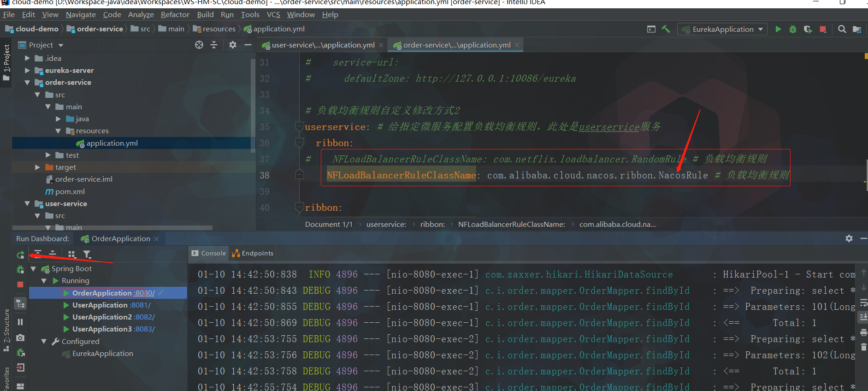The height and width of the screenshot is (391, 868).
Task: Collapse all nodes in Run Dashboard tree
Action: (x=53, y=254)
